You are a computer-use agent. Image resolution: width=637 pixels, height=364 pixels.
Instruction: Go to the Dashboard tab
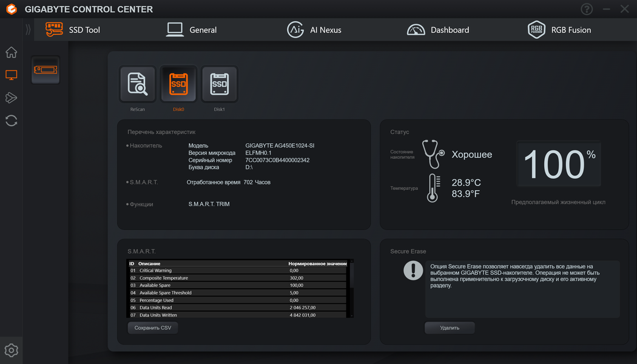coord(438,30)
